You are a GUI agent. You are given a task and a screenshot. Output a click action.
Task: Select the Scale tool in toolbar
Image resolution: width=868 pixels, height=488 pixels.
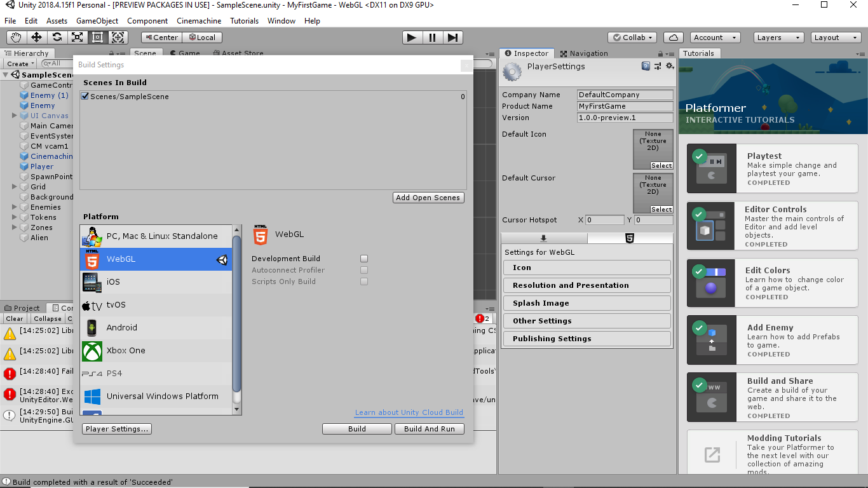tap(78, 37)
